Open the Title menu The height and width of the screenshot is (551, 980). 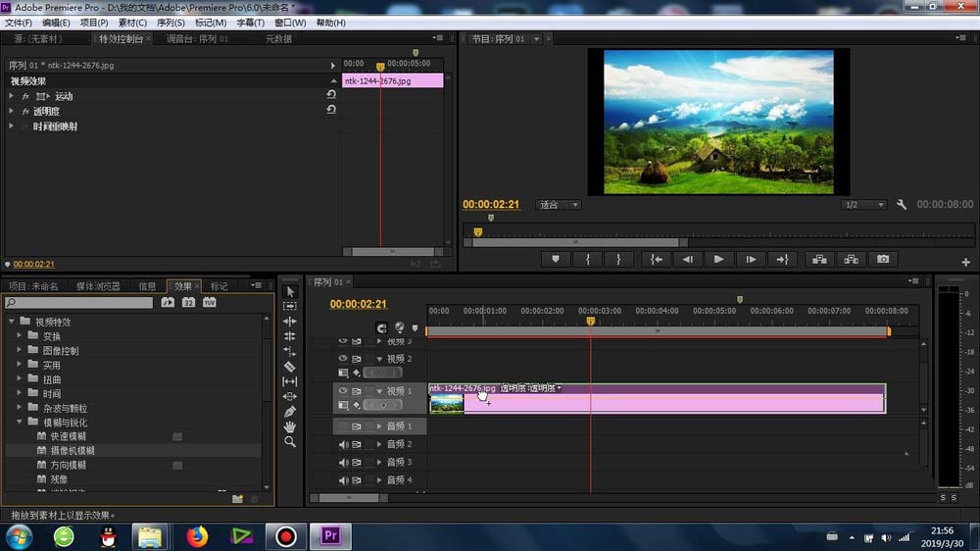tap(250, 23)
